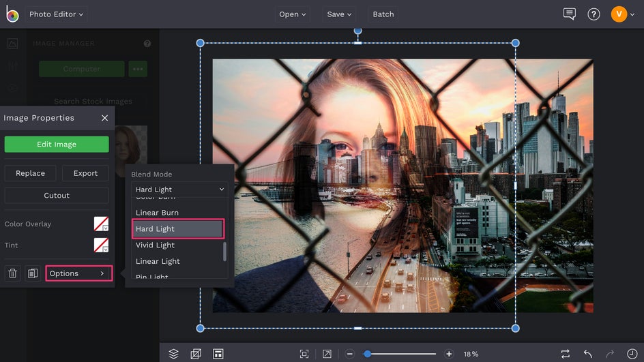Click the swap loop arrows icon
This screenshot has height=362, width=644.
(x=566, y=354)
